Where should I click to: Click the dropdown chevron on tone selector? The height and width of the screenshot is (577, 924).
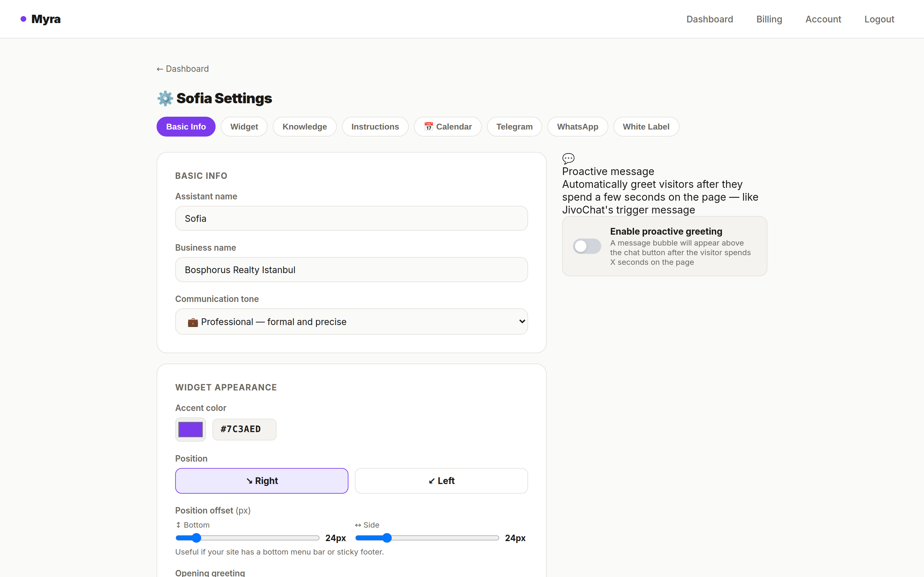[522, 321]
